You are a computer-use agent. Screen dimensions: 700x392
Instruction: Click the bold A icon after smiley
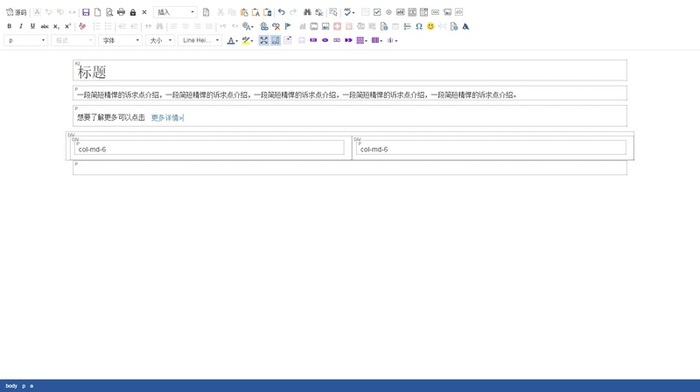pos(466,26)
